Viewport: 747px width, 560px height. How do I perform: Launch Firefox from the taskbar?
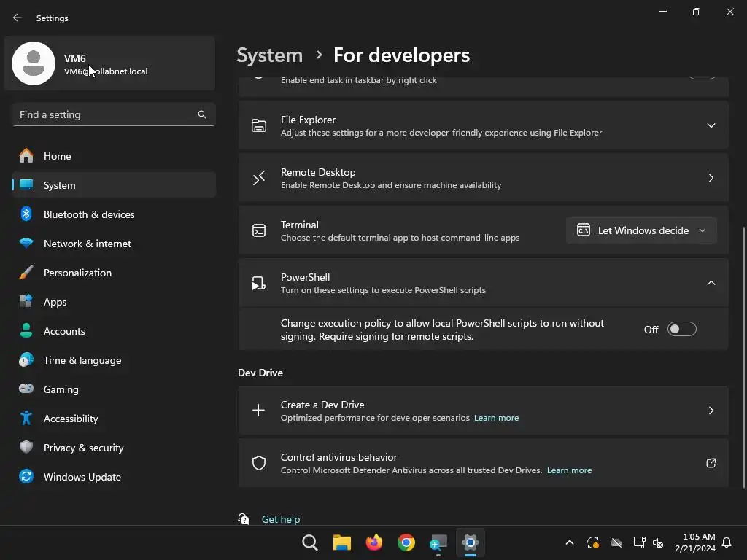[x=374, y=542]
